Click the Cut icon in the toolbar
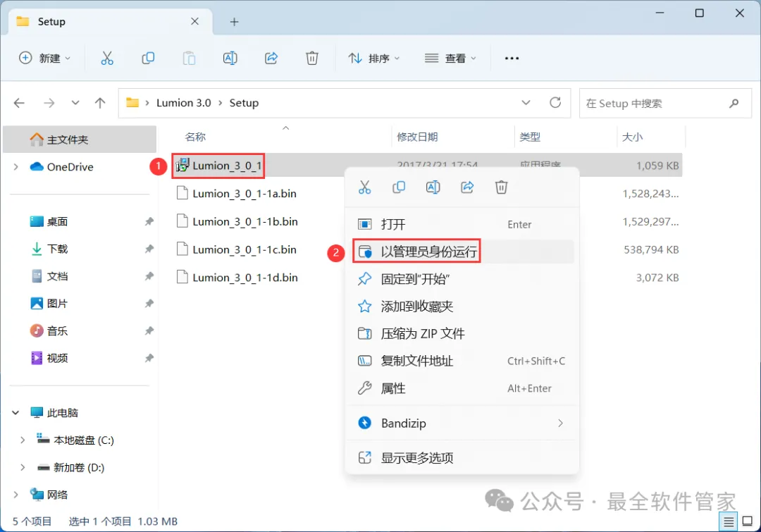 point(107,58)
